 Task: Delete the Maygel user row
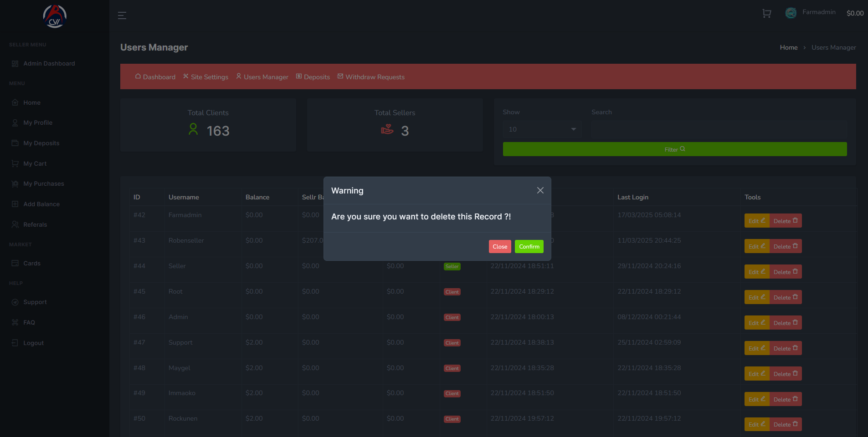click(x=786, y=374)
